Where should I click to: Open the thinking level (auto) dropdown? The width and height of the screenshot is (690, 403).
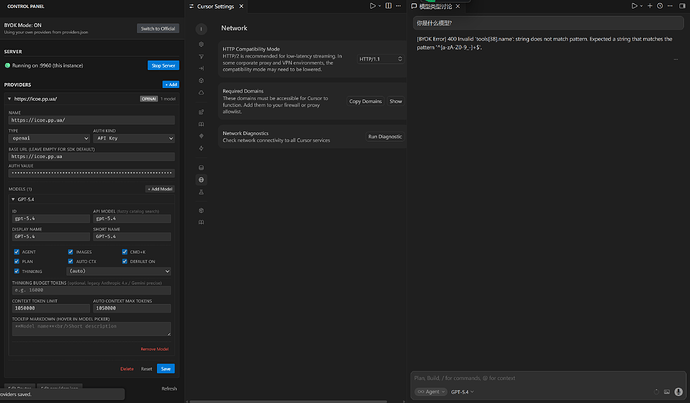tap(119, 271)
